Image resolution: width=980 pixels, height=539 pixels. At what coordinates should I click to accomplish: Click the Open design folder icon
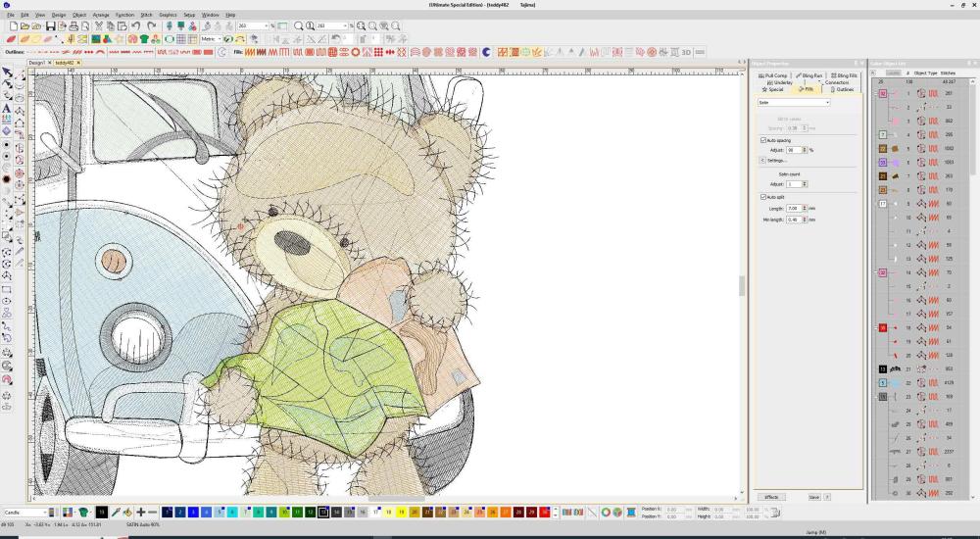click(x=25, y=26)
